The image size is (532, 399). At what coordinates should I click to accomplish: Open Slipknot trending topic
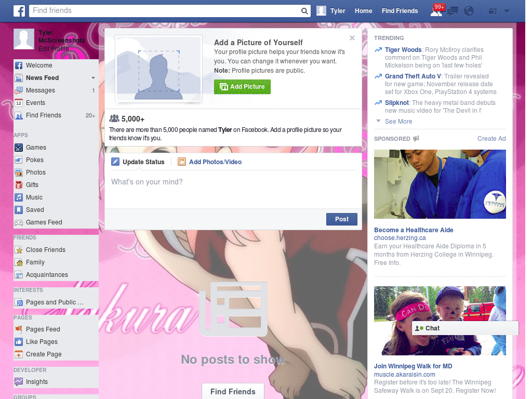(x=396, y=103)
